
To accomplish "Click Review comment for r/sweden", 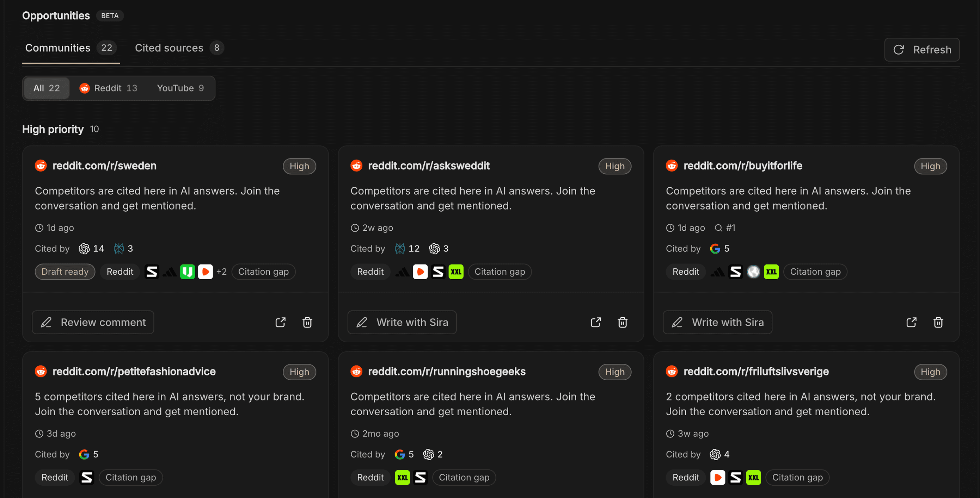I will (93, 322).
